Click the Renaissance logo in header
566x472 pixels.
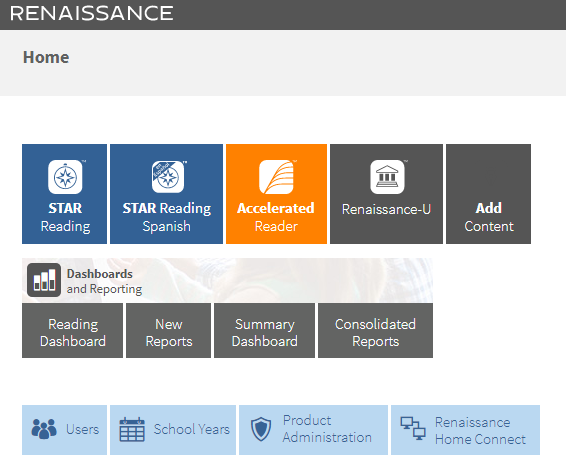pos(91,13)
